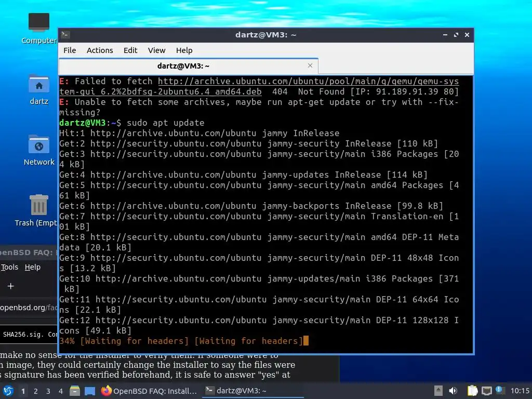Switch to workspace 4
This screenshot has height=399, width=532.
(x=60, y=391)
